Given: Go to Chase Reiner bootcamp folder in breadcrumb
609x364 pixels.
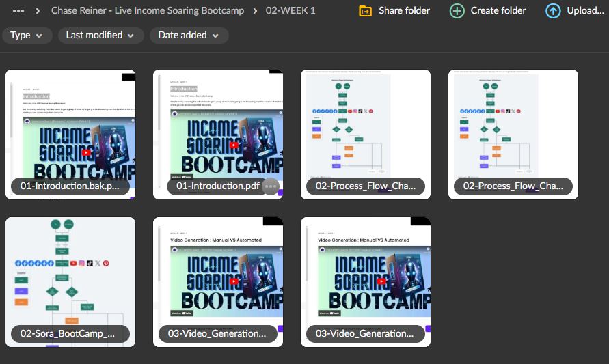Looking at the screenshot, I should [x=148, y=11].
